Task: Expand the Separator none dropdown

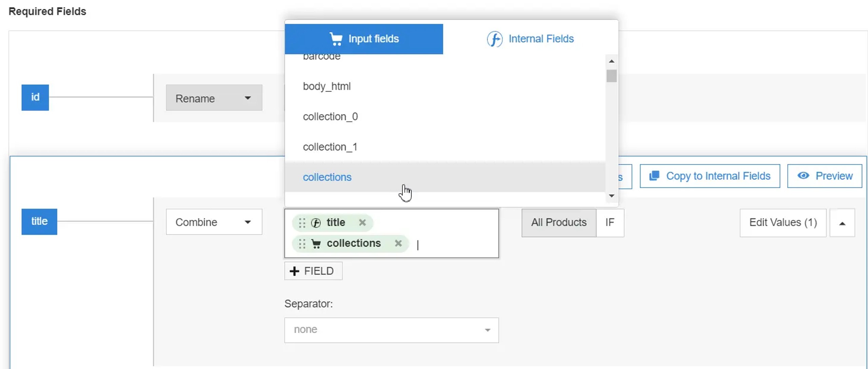Action: 391,330
